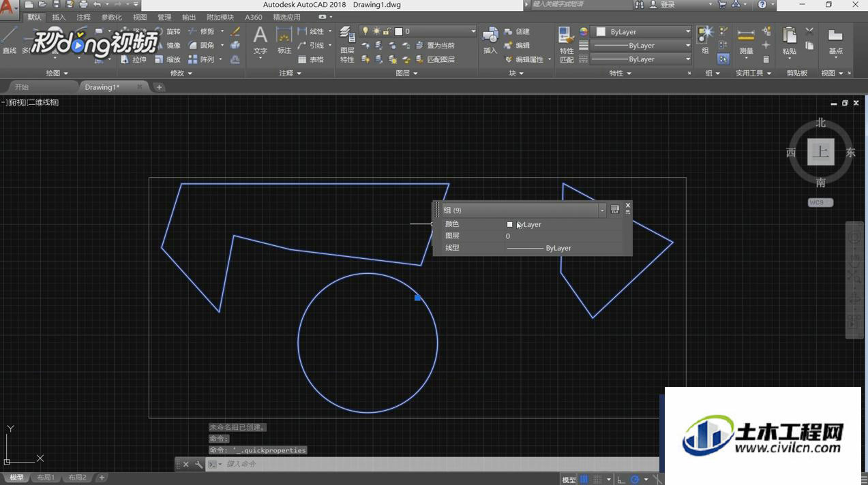Toggle ortho mode in status bar
Screen dimensions: 868x485
[620, 480]
